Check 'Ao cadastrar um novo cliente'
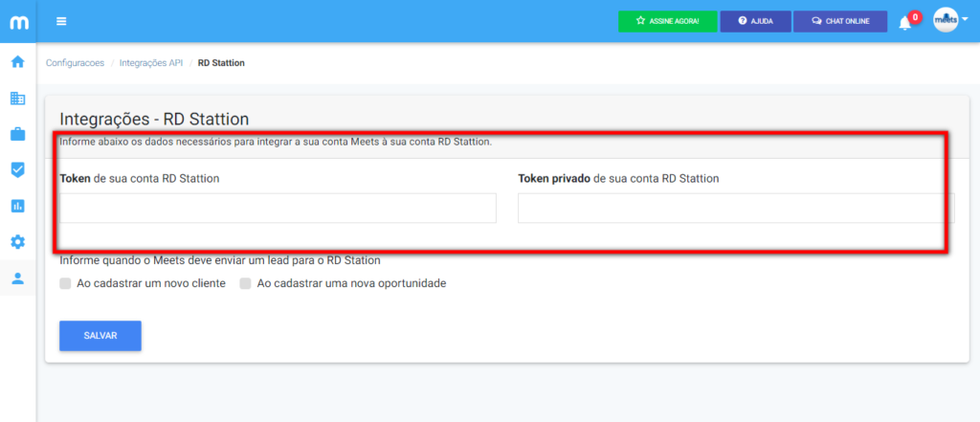Screen dimensions: 980x422 (65, 284)
